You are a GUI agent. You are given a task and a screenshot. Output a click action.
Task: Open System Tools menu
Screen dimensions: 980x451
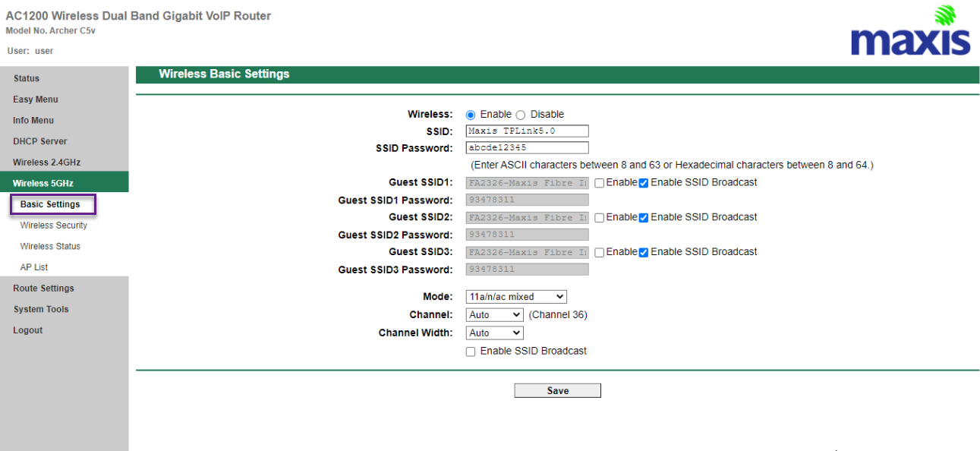tap(41, 309)
